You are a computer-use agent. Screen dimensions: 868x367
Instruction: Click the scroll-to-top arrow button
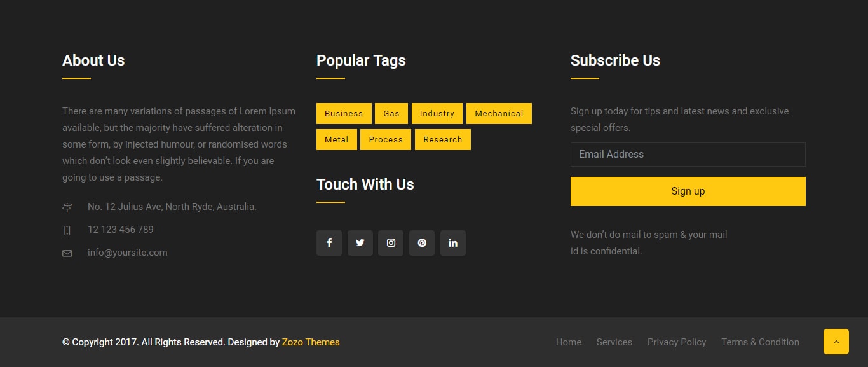coord(836,342)
